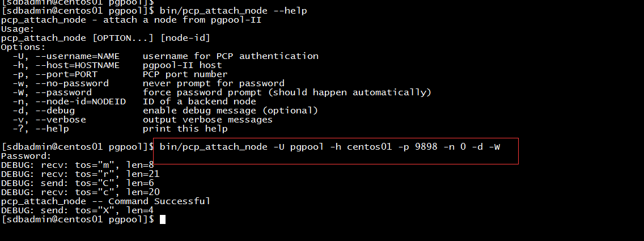Click the "ID of a backend node" description
This screenshot has height=241, width=644.
pos(199,102)
